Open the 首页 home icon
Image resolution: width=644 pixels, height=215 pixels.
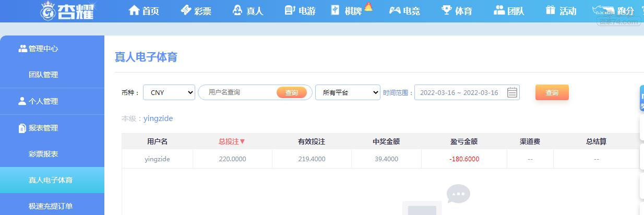[134, 10]
